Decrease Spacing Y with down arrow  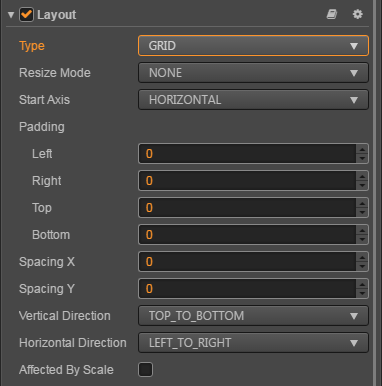tap(362, 293)
